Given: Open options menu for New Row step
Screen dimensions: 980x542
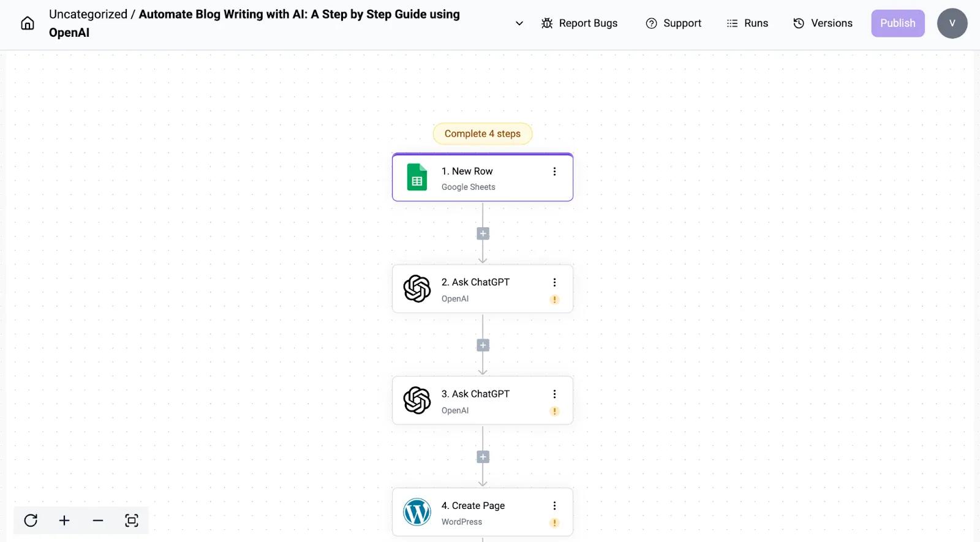Looking at the screenshot, I should point(554,171).
